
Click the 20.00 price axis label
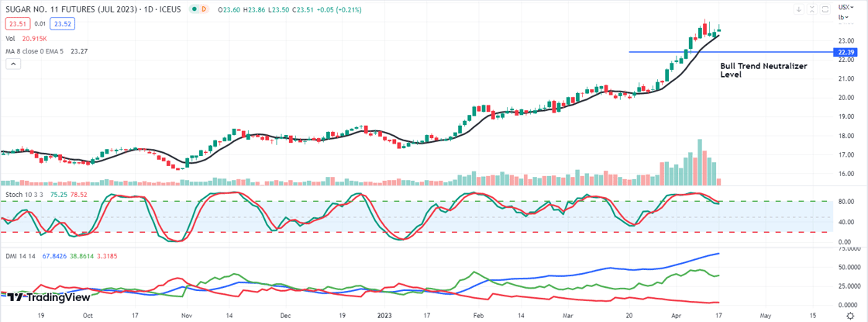coord(846,98)
